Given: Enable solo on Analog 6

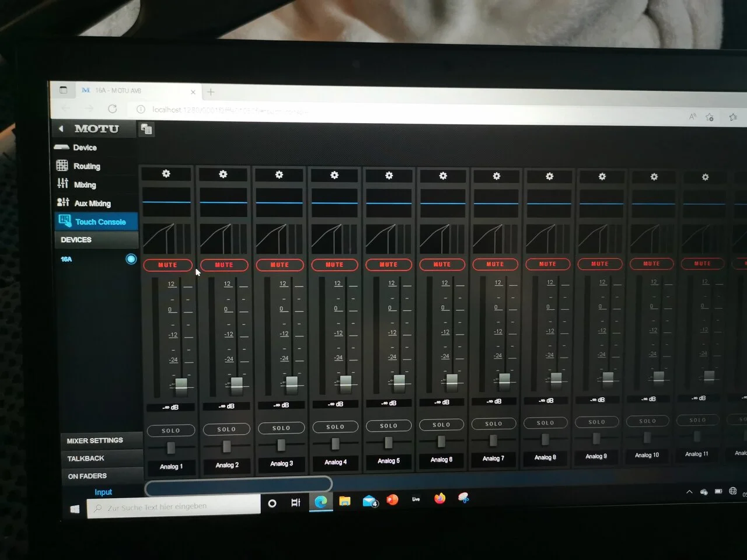Looking at the screenshot, I should point(442,425).
